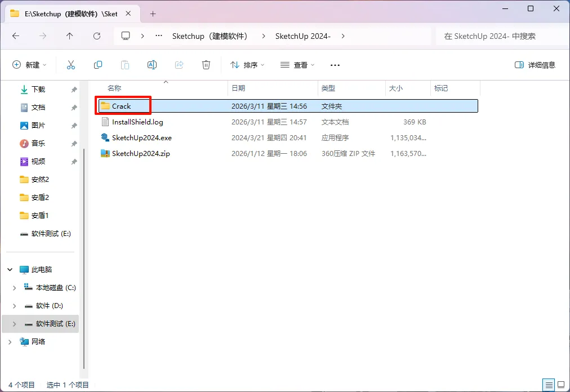This screenshot has height=392, width=570.
Task: Open the 查看 (View) dropdown
Action: (297, 65)
